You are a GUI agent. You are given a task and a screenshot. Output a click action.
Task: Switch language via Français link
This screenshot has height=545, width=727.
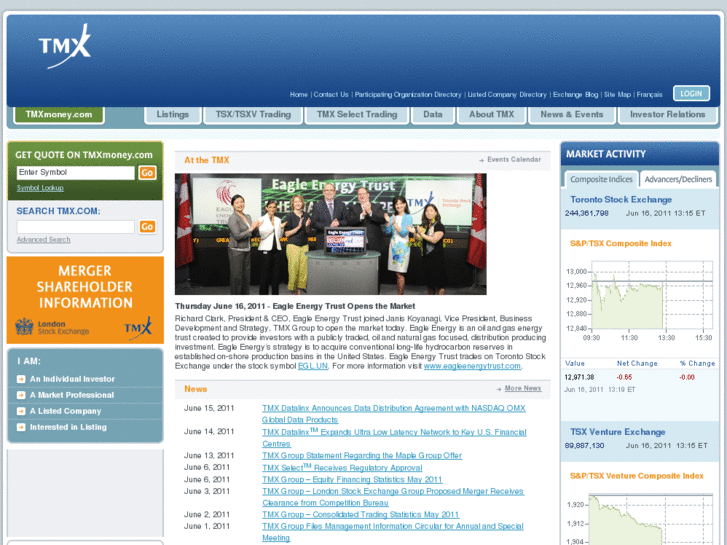click(649, 95)
